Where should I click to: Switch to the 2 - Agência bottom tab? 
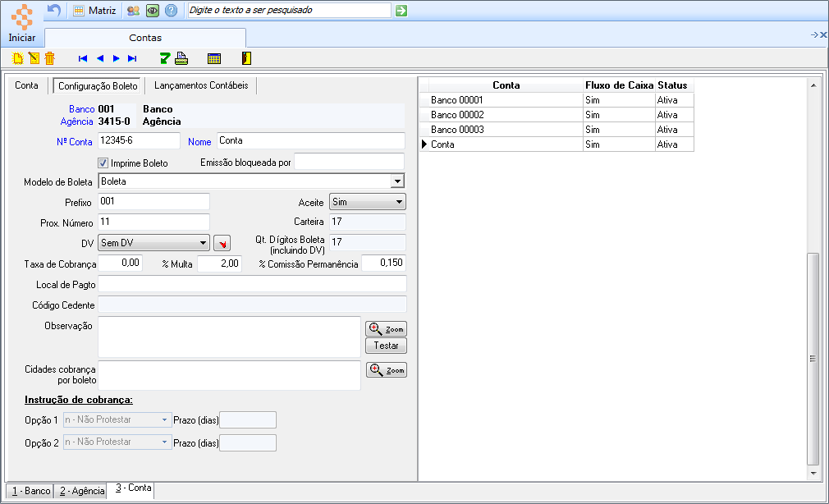click(x=82, y=491)
